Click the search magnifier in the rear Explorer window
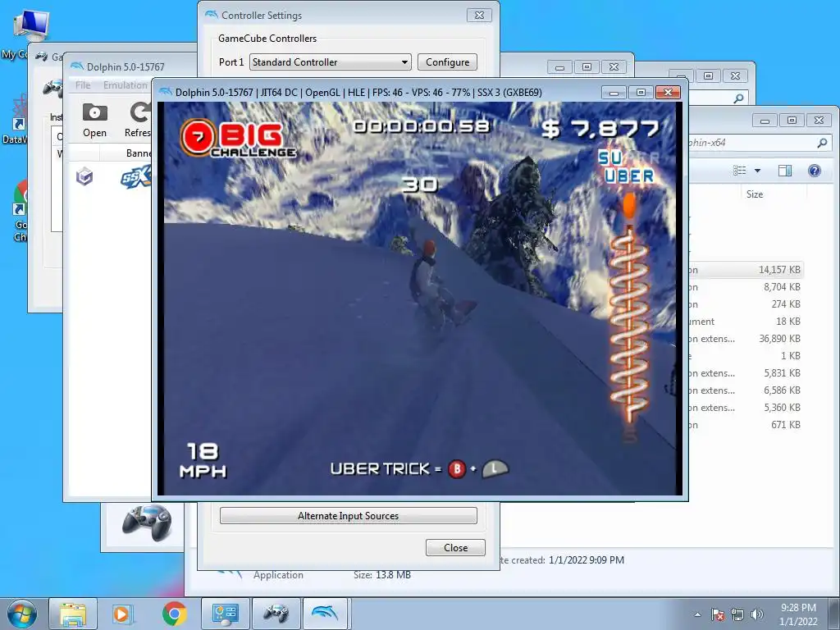 click(x=738, y=98)
